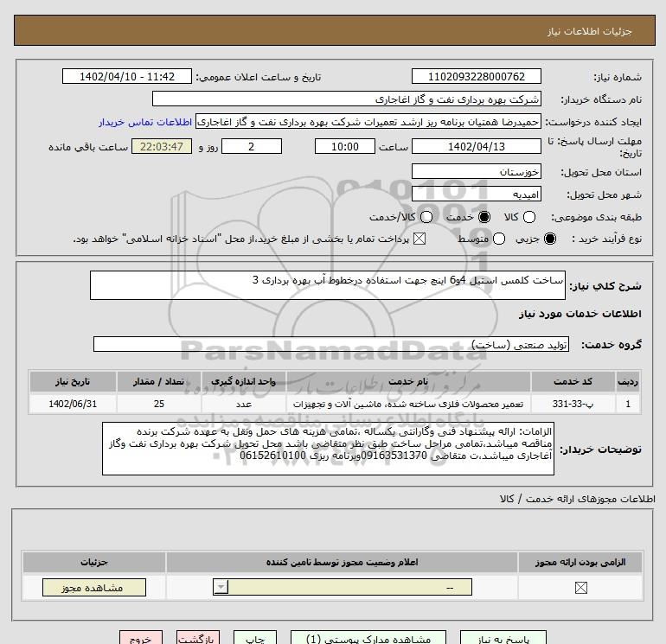Select the کالا/خدمت radio button
Viewport: 666px width, 644px height.
pos(426,217)
